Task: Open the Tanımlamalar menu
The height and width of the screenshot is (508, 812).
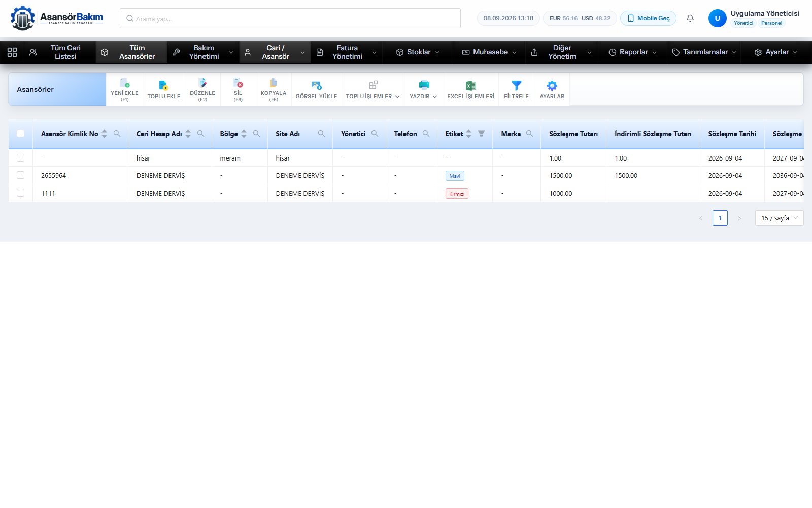Action: tap(704, 52)
